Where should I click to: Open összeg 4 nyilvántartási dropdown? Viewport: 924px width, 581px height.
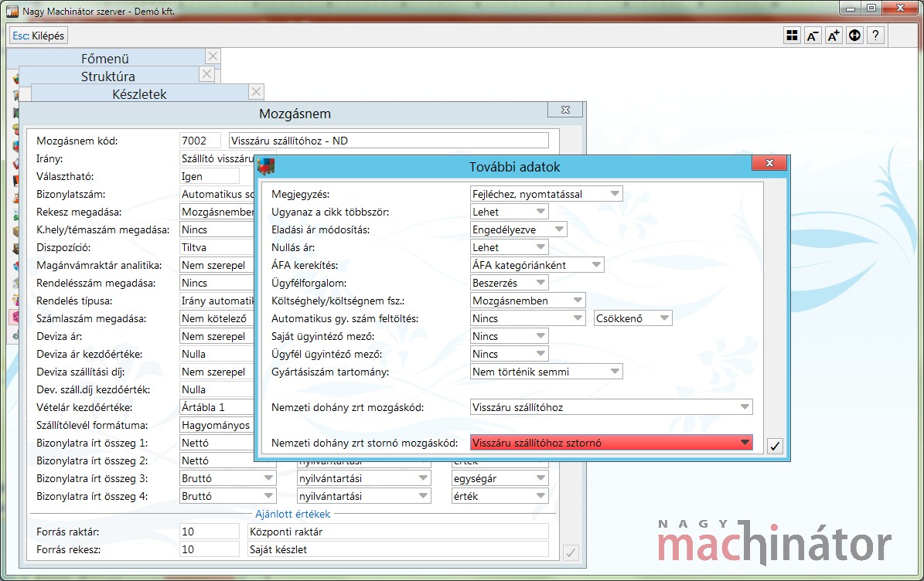click(x=363, y=496)
